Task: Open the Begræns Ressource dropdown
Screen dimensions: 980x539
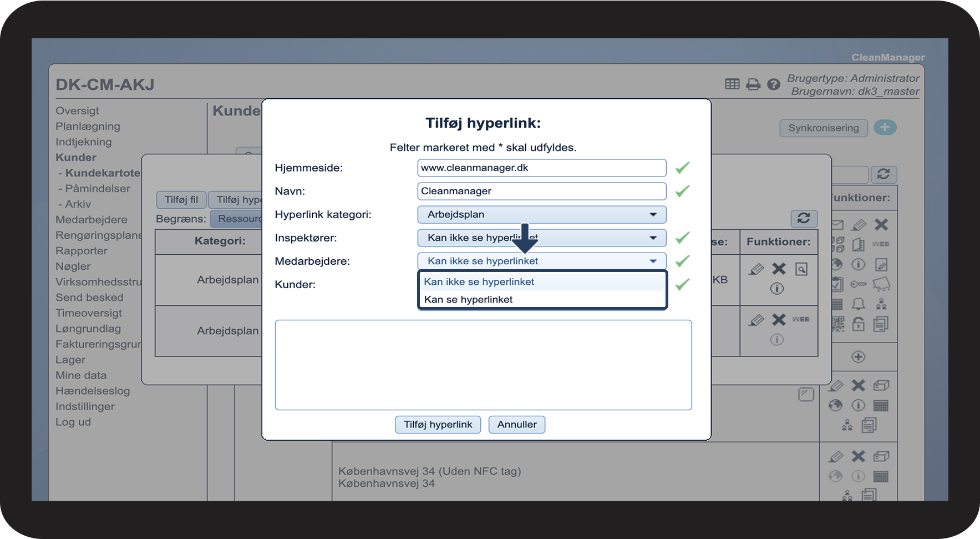Action: point(237,219)
